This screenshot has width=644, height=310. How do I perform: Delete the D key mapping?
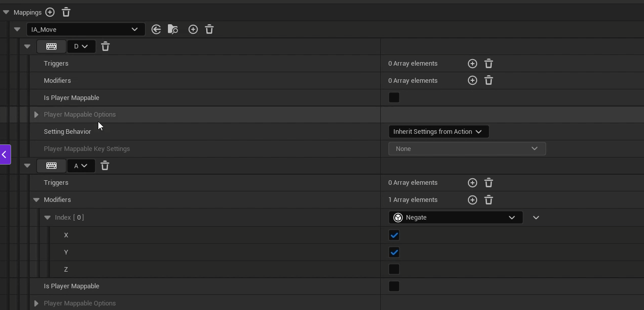[x=105, y=46]
